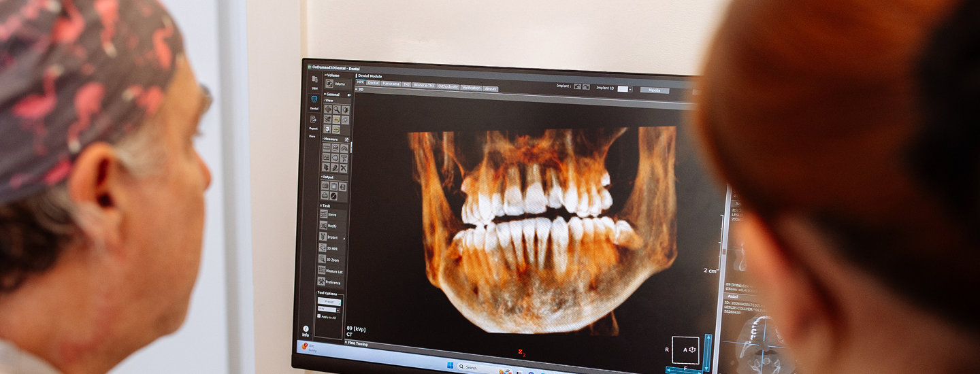This screenshot has height=374, width=980.
Task: Switch to the Orthodontic tab
Action: 448,86
